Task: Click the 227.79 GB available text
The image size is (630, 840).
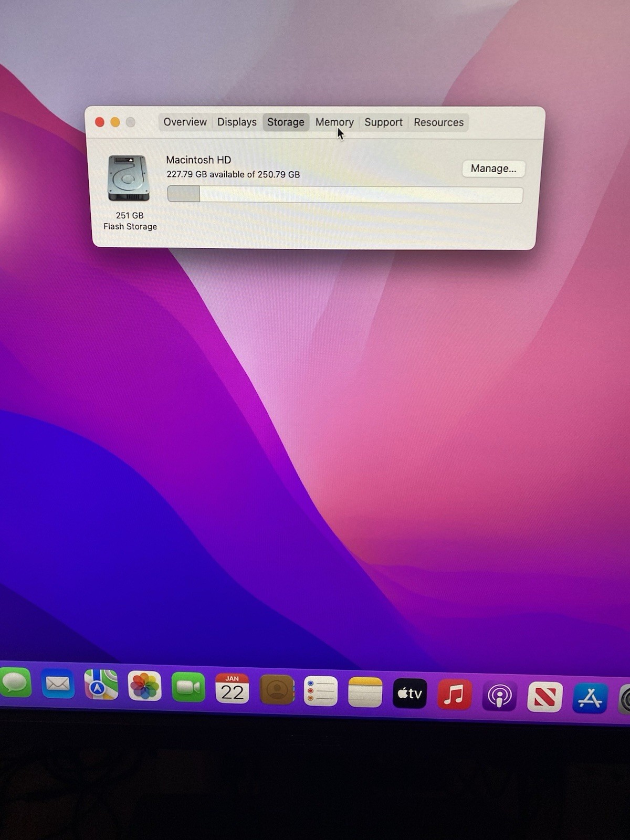Action: 233,174
